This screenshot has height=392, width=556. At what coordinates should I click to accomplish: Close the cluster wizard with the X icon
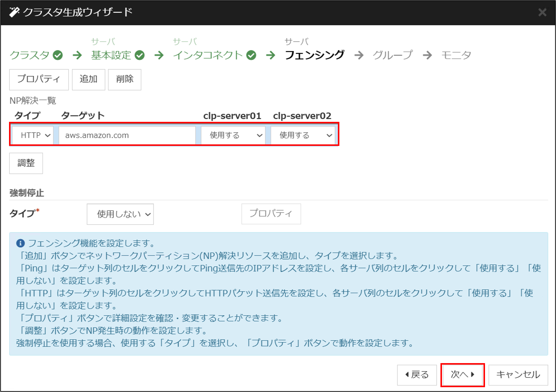click(542, 12)
